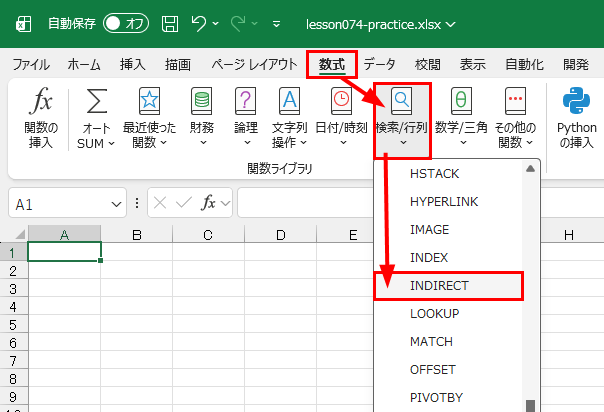Click the formula bar fx insert function icon
Image resolution: width=604 pixels, height=412 pixels.
(x=208, y=203)
